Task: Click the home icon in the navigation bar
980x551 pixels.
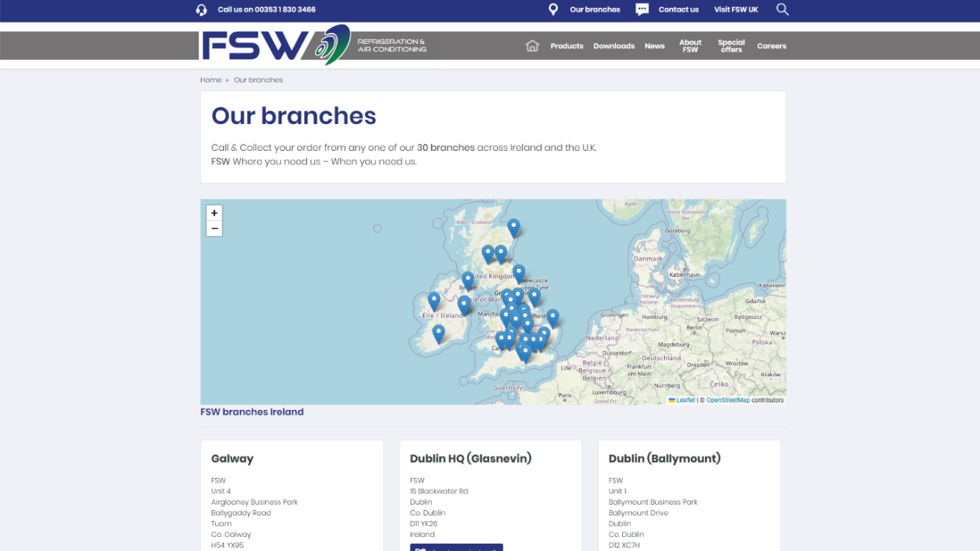Action: (x=532, y=46)
